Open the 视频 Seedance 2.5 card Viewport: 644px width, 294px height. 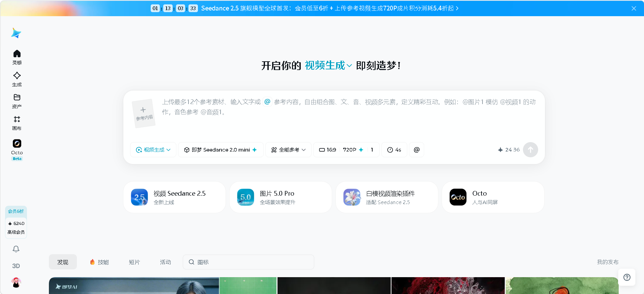tap(174, 197)
